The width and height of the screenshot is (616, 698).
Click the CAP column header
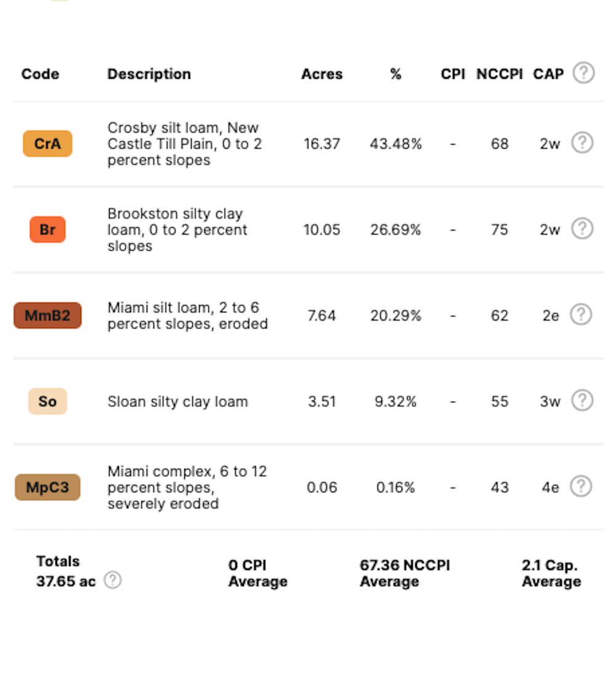click(548, 74)
